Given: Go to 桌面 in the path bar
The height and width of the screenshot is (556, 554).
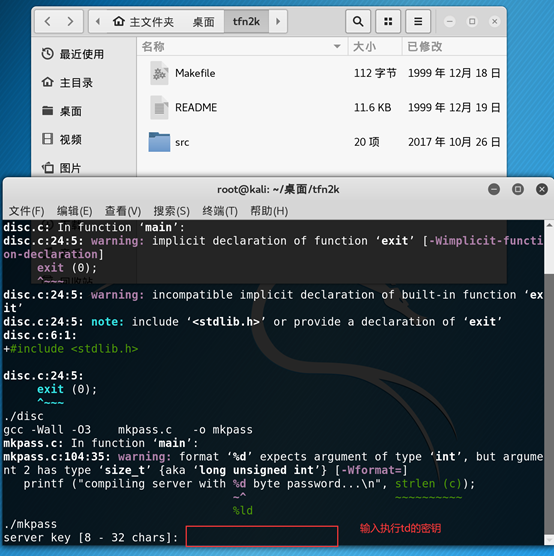Looking at the screenshot, I should tap(203, 22).
